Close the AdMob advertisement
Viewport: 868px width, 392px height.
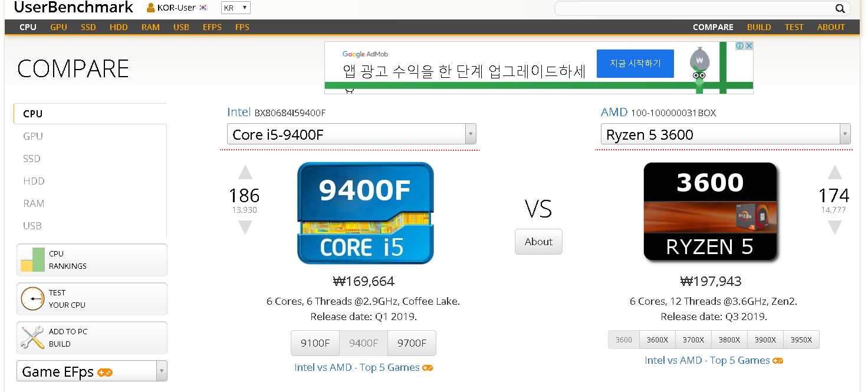[749, 46]
